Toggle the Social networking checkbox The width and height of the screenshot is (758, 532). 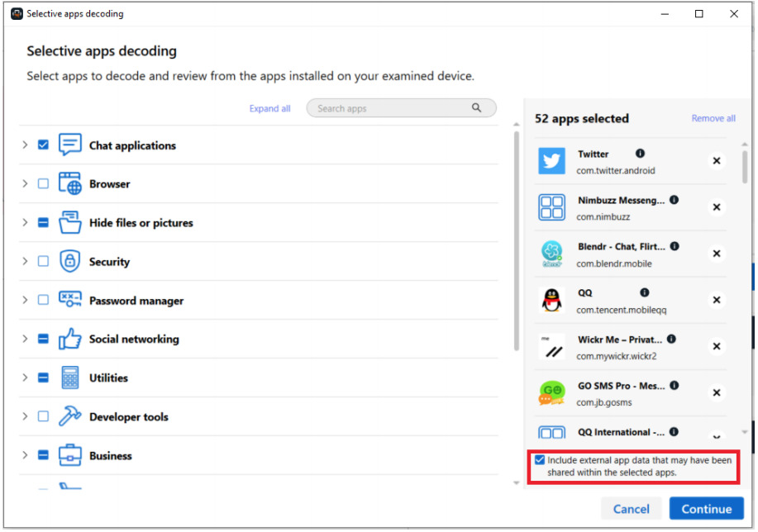click(43, 340)
